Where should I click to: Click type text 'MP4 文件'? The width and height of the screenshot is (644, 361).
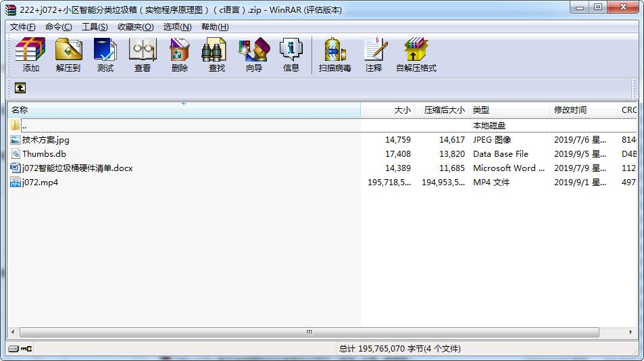pos(491,183)
